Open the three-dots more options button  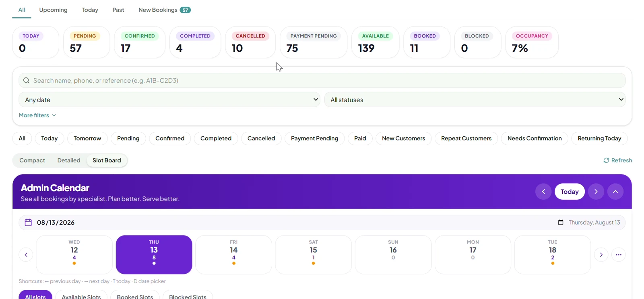click(x=619, y=255)
